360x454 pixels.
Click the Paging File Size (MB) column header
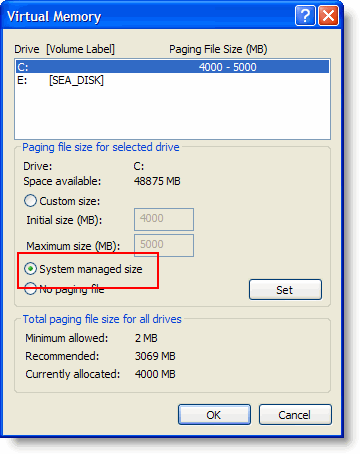click(218, 49)
